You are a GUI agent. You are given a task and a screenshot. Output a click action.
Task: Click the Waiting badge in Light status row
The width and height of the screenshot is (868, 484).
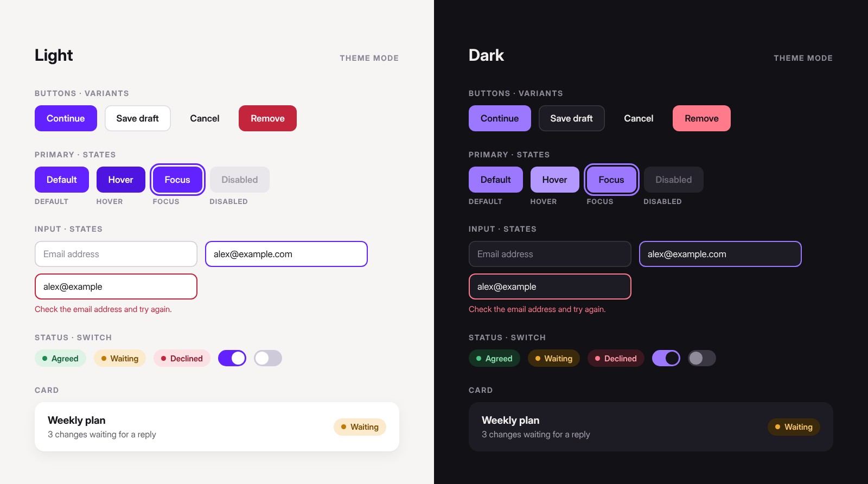[120, 358]
